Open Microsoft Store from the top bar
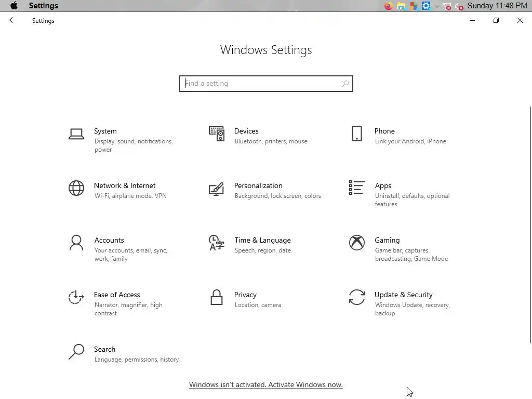 413,6
